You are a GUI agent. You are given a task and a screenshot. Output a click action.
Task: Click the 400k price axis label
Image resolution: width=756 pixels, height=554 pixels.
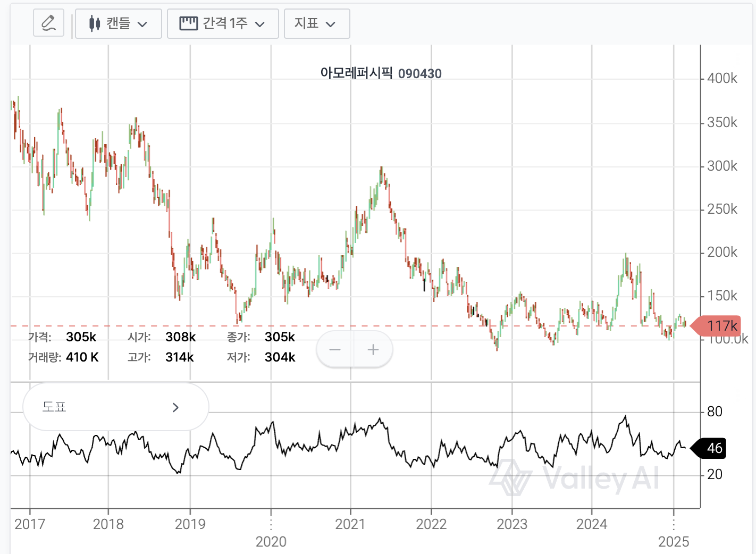(722, 79)
